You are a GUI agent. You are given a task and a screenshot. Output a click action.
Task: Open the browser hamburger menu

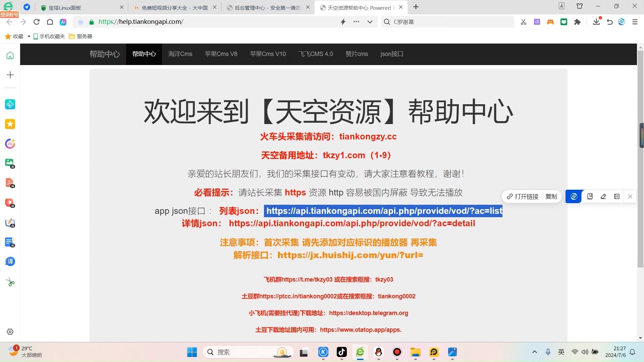pos(635,22)
